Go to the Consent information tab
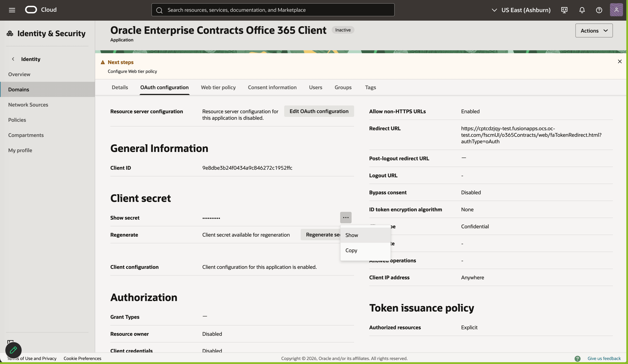 coord(272,87)
